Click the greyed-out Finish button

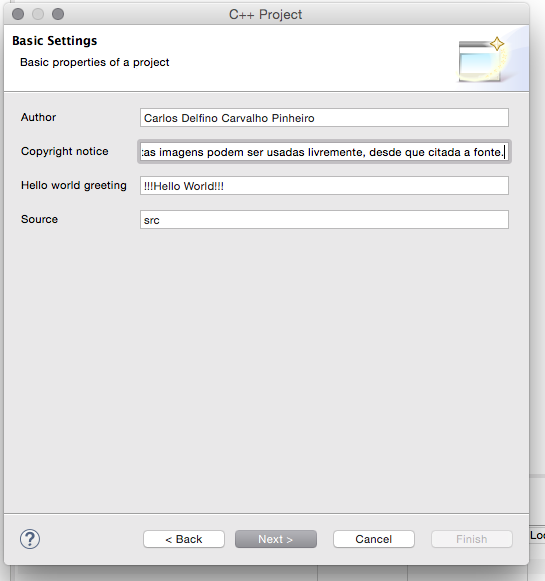pyautogui.click(x=472, y=539)
